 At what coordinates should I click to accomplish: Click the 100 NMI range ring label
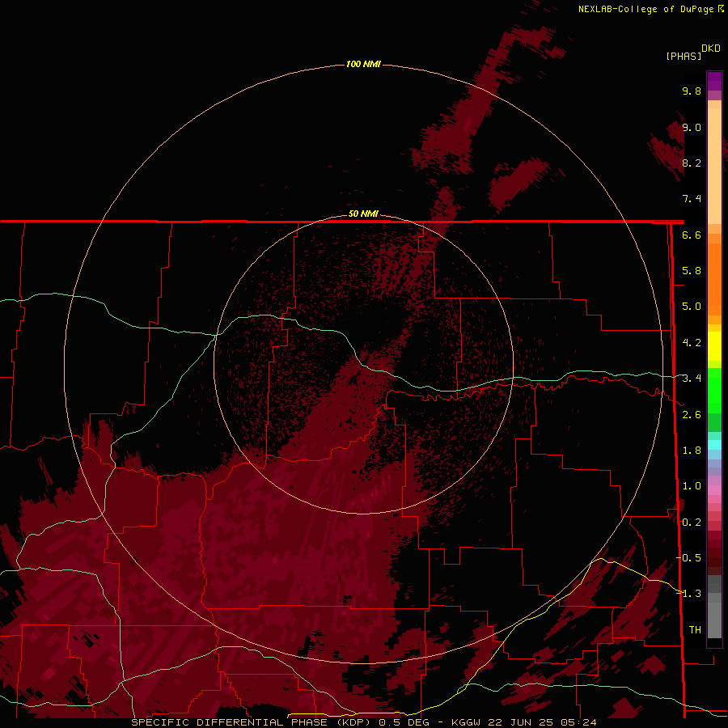(363, 64)
